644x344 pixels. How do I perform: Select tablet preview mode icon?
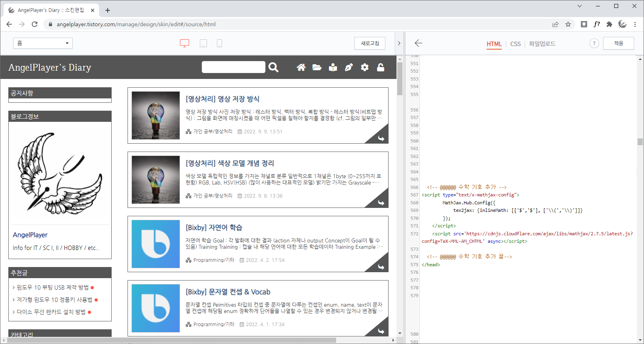(x=203, y=43)
